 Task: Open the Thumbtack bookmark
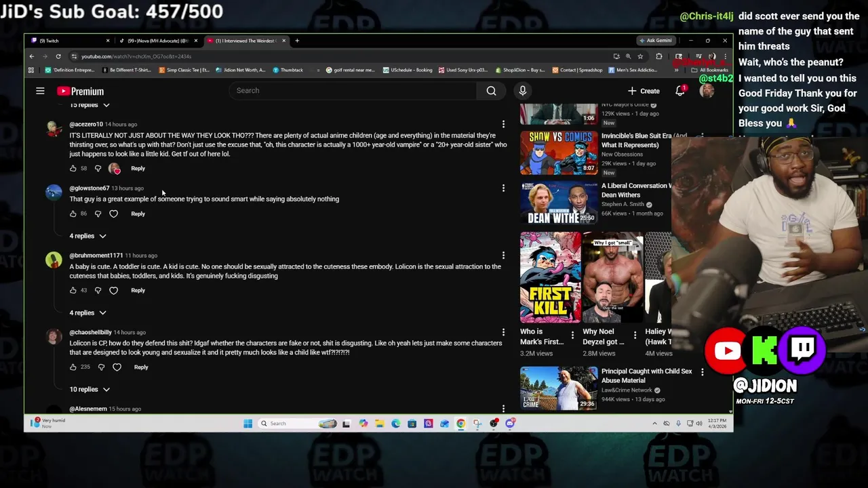tap(288, 70)
